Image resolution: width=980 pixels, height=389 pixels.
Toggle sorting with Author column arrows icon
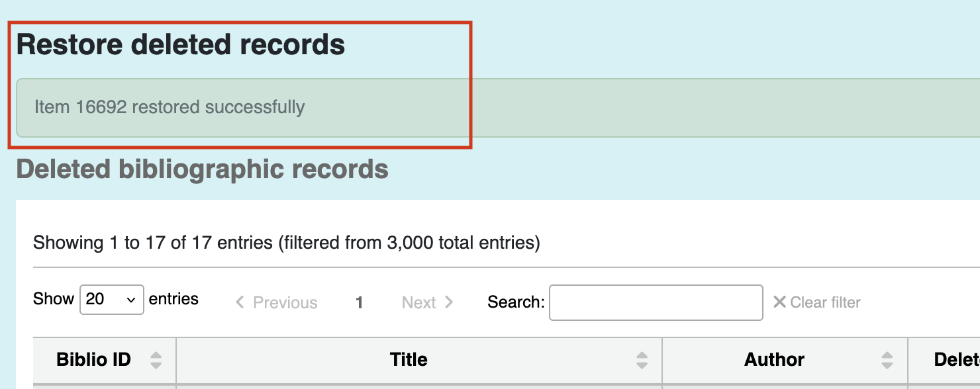(887, 360)
